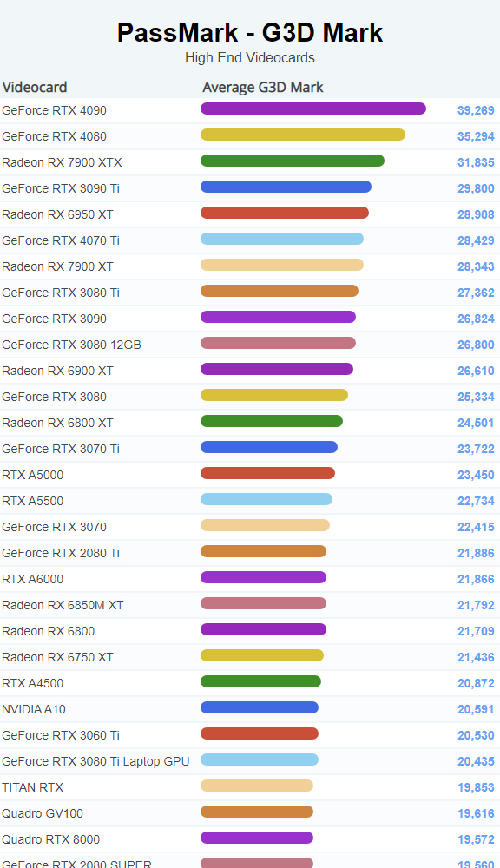Click the 24,501 score value
The image size is (500, 868).
tap(476, 423)
